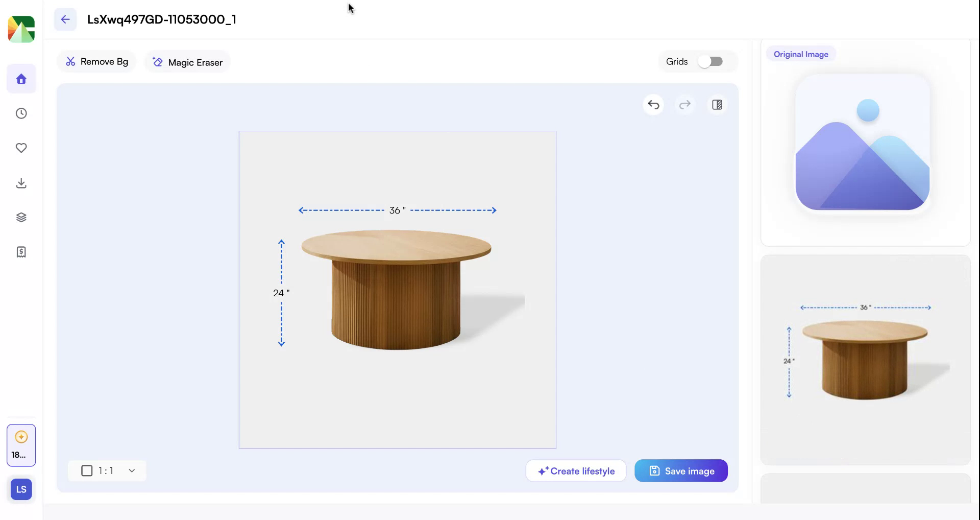Expand the 1:1 aspect ratio dropdown
Viewport: 980px width, 520px height.
click(x=132, y=470)
